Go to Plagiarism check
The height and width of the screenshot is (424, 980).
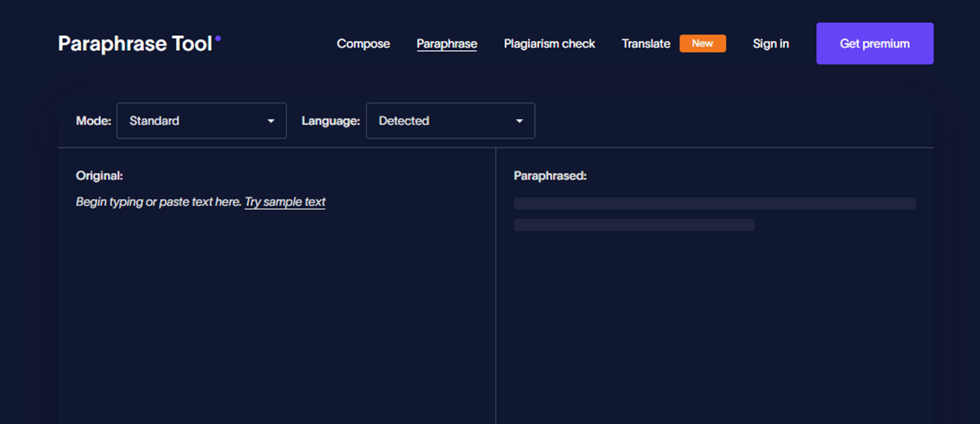coord(550,44)
